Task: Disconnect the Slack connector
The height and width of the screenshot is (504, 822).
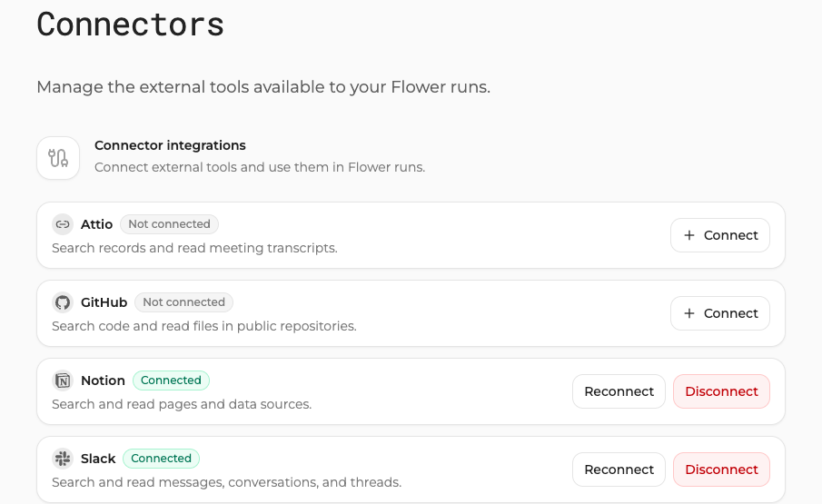Action: (721, 469)
